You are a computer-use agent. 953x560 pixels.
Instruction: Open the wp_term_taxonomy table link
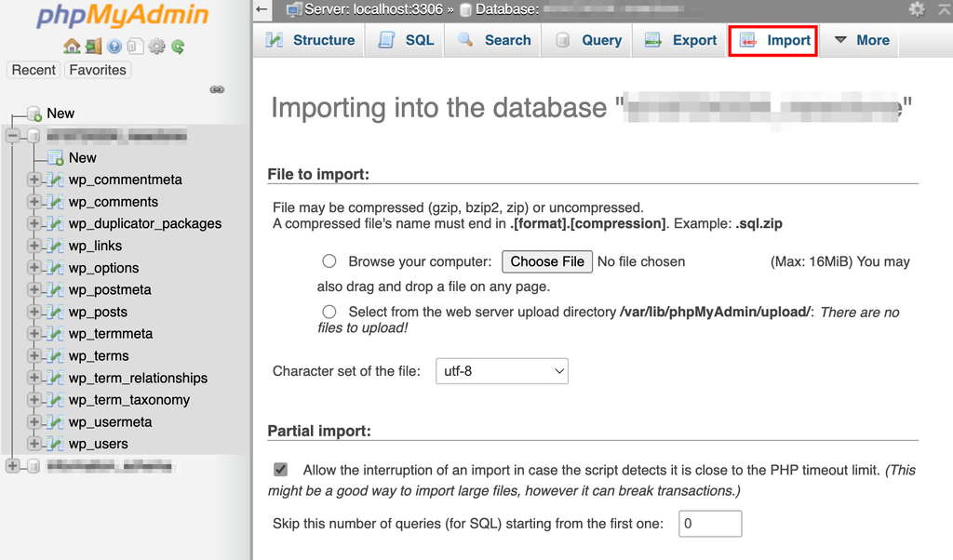coord(129,400)
